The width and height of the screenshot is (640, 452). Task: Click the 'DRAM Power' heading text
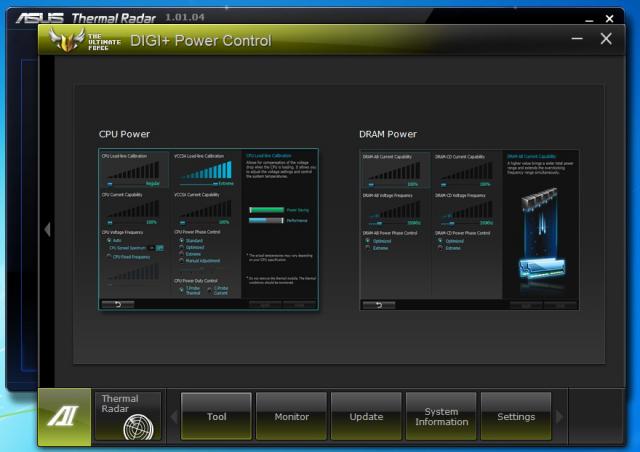[x=388, y=134]
